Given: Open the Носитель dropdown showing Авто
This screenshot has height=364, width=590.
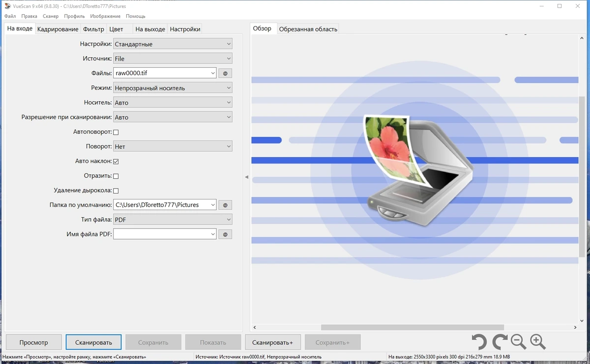Looking at the screenshot, I should [x=173, y=103].
